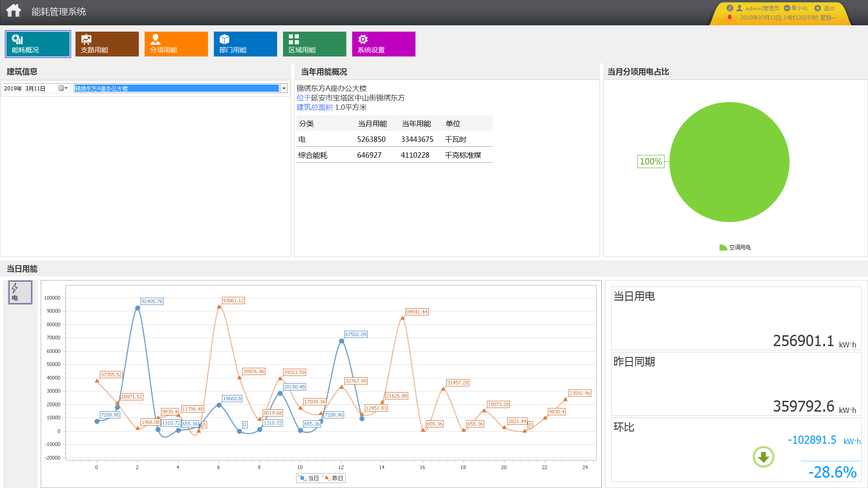Open 区域用能 area energy tile

coord(314,44)
